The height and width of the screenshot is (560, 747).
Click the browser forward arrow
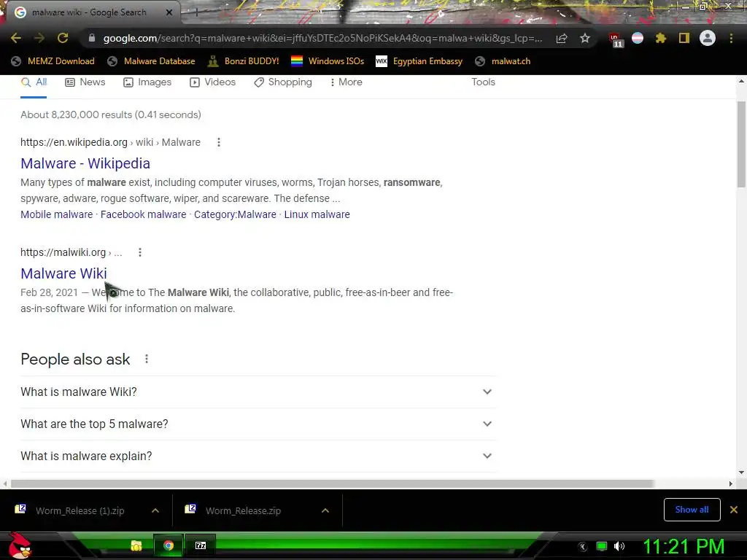click(x=39, y=38)
